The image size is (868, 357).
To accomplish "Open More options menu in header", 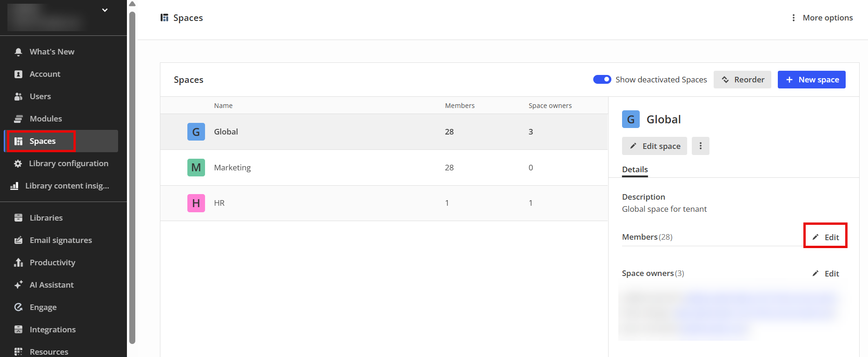I will point(822,18).
